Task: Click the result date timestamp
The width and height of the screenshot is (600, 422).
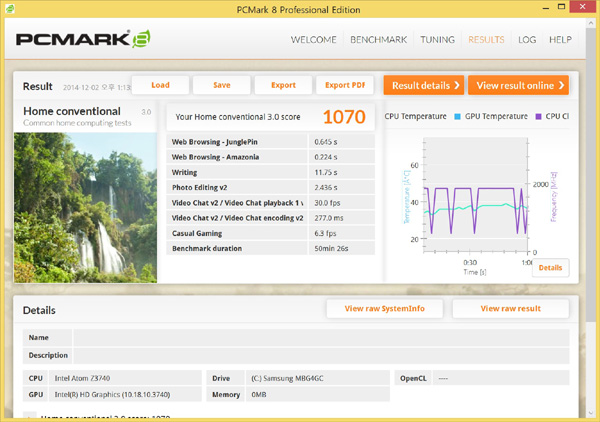Action: pos(97,87)
